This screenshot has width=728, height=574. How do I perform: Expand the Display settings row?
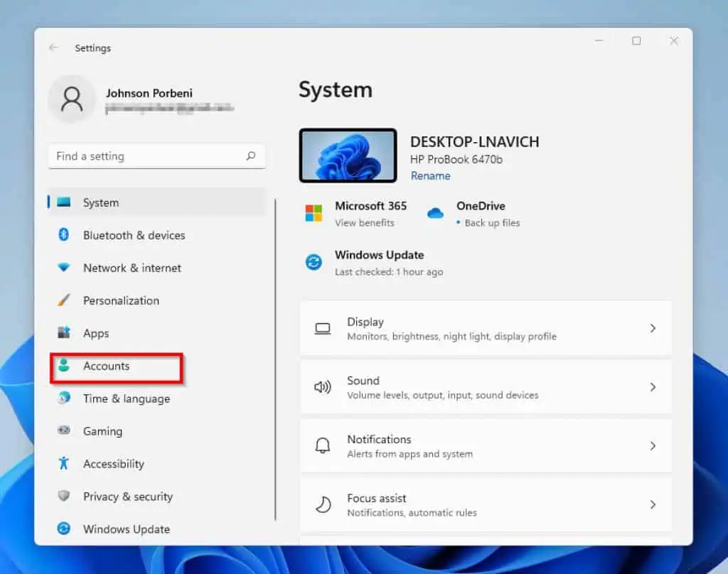[653, 328]
